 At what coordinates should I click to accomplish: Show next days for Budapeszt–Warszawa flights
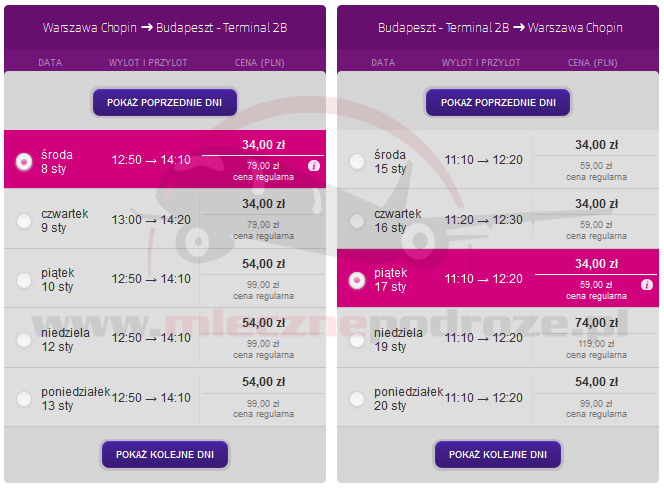pyautogui.click(x=498, y=454)
